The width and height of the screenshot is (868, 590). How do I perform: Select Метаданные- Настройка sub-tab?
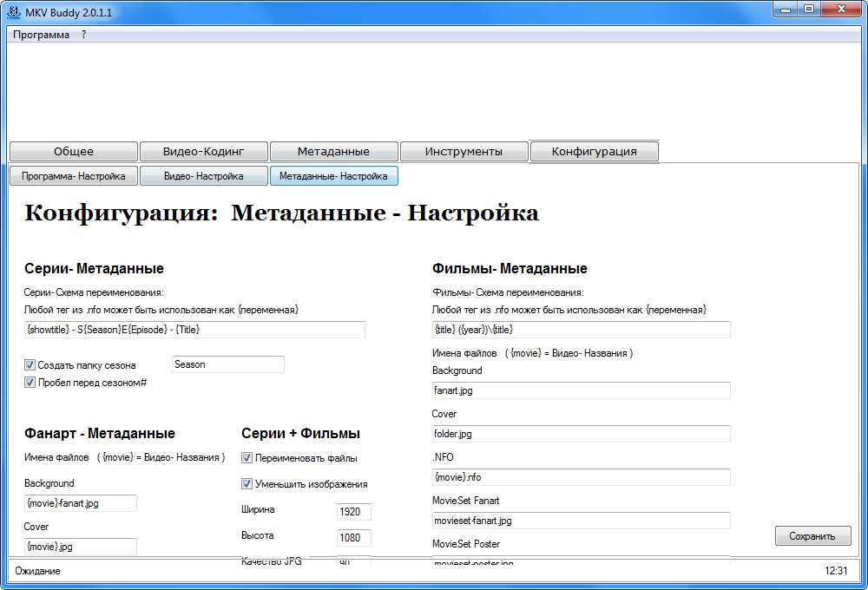pos(334,176)
